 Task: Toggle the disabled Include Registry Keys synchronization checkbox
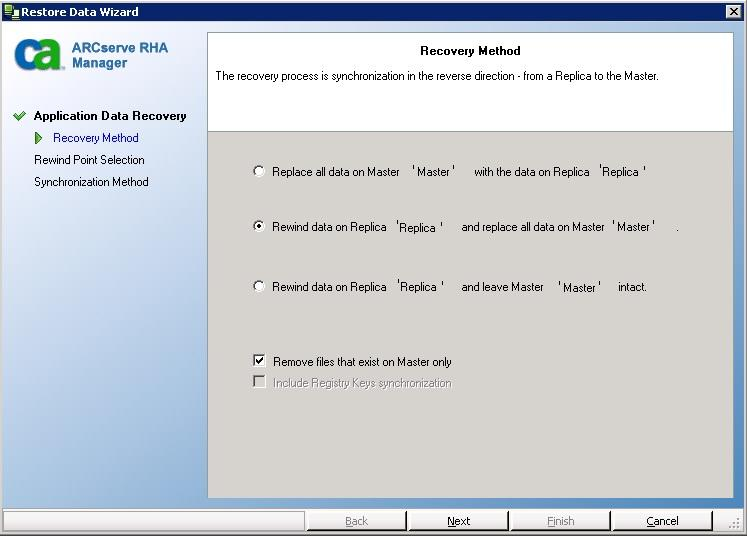point(259,382)
